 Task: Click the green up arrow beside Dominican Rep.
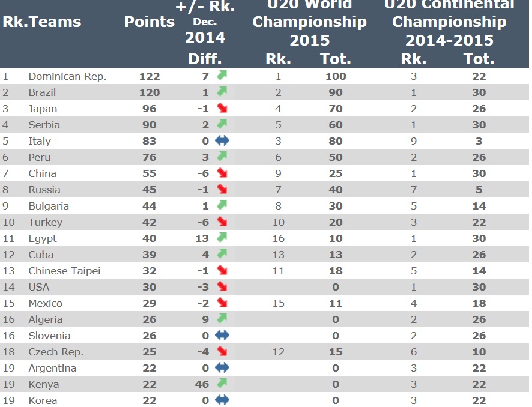(x=222, y=76)
